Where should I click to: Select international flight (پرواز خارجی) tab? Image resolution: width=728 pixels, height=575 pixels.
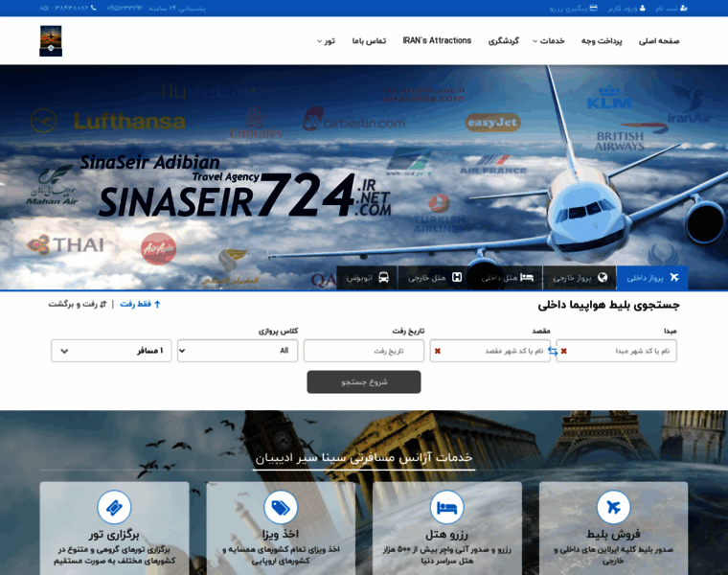[x=580, y=278]
